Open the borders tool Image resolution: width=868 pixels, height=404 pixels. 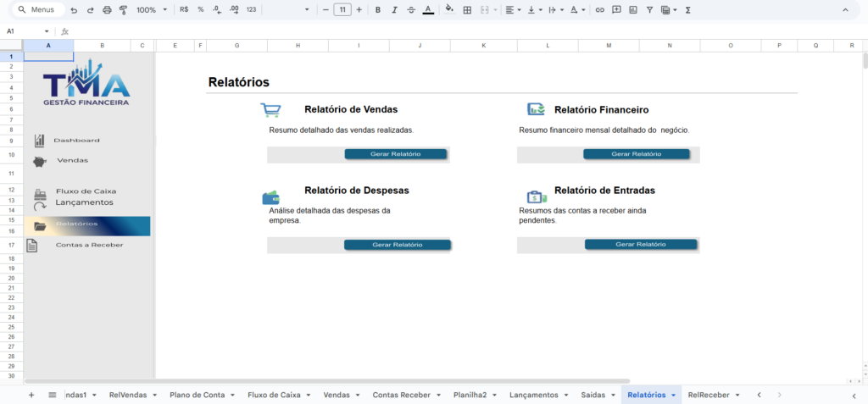point(467,10)
